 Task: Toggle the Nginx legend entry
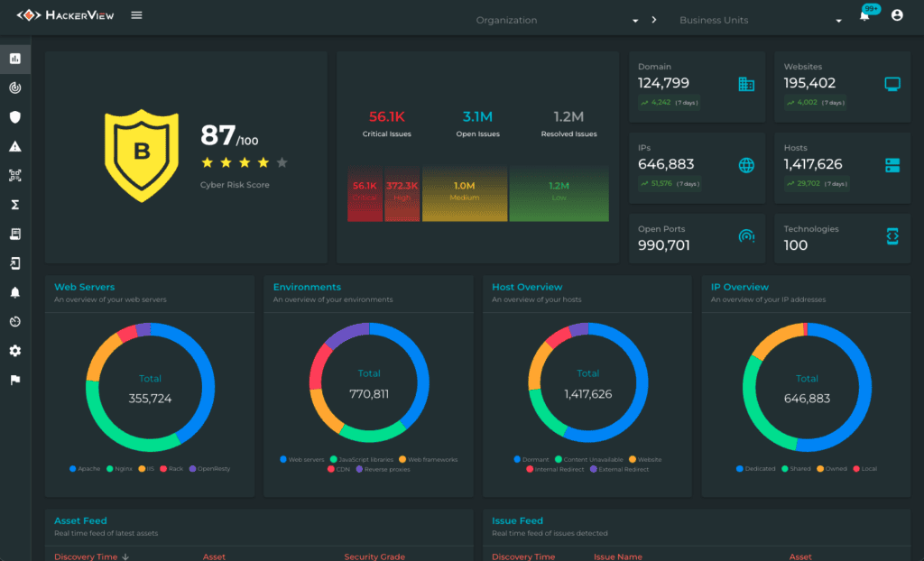coord(120,469)
